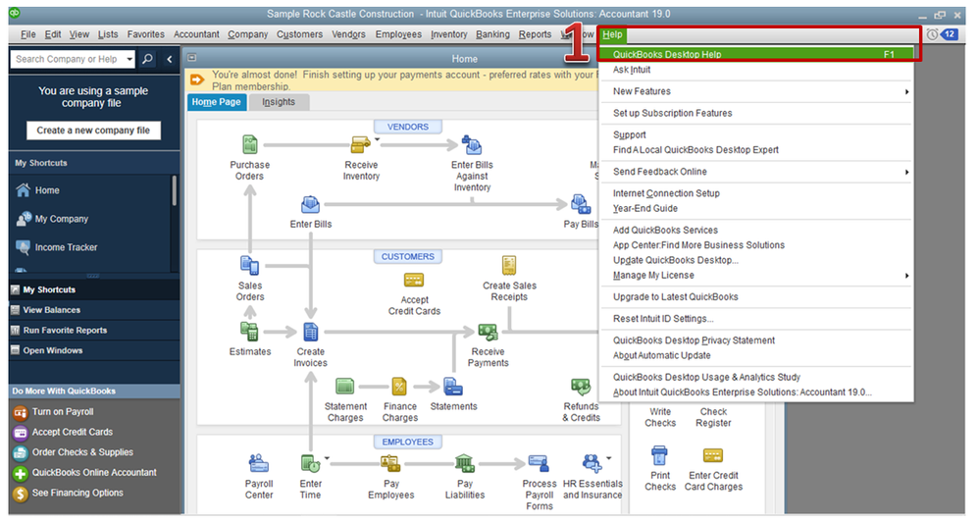Image resolution: width=980 pixels, height=524 pixels.
Task: Click the Statements icon
Action: pos(453,387)
